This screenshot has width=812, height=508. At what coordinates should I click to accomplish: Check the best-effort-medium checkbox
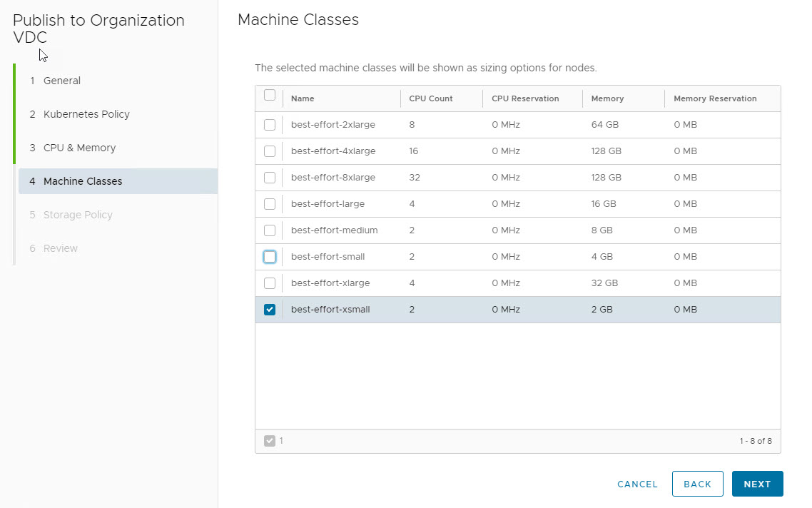pyautogui.click(x=269, y=230)
